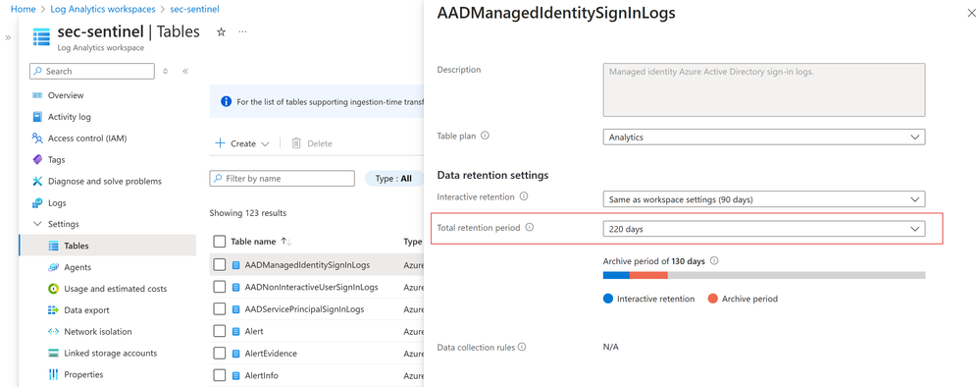Navigate to Log Analytics workspaces breadcrumb

coord(101,10)
